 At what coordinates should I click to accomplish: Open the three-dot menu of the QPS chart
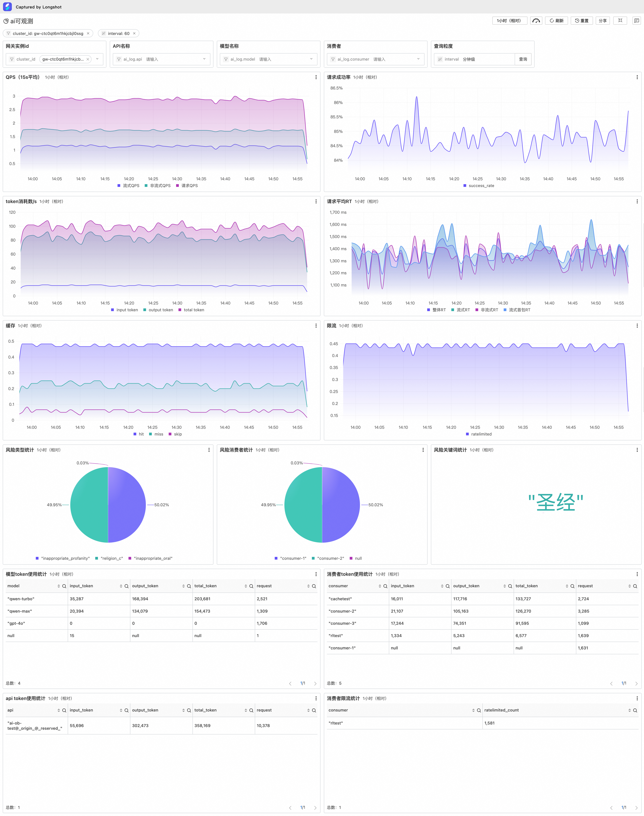pos(316,77)
